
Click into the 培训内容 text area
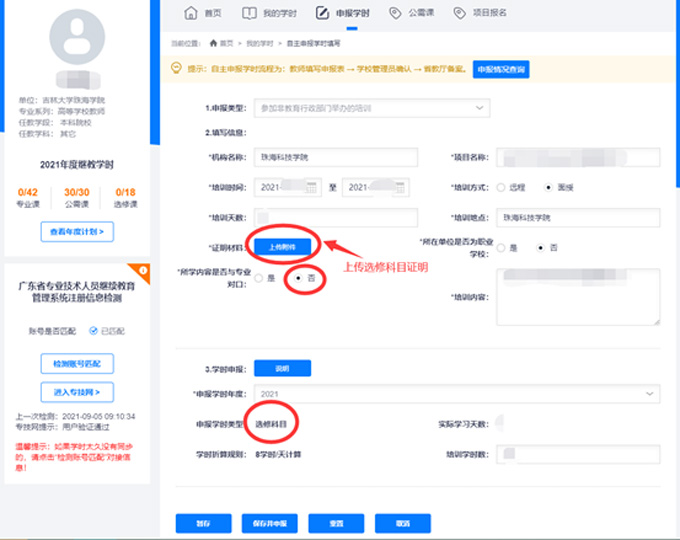pyautogui.click(x=578, y=296)
